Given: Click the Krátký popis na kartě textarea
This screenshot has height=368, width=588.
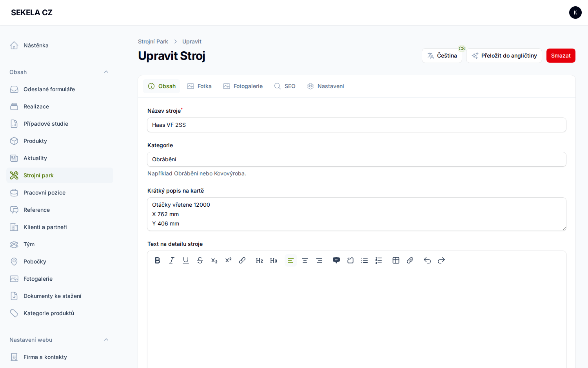Looking at the screenshot, I should [x=357, y=214].
